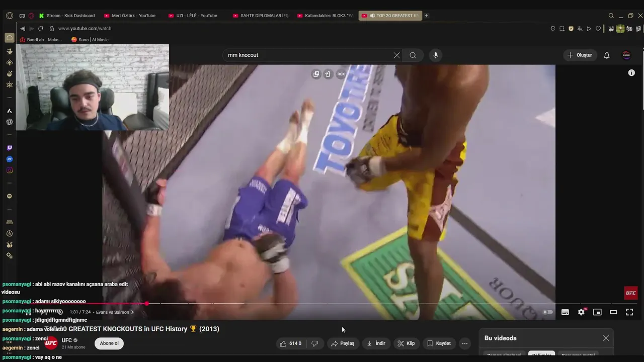Click the webcam overlay thumbnail
The height and width of the screenshot is (362, 644).
pos(93,87)
